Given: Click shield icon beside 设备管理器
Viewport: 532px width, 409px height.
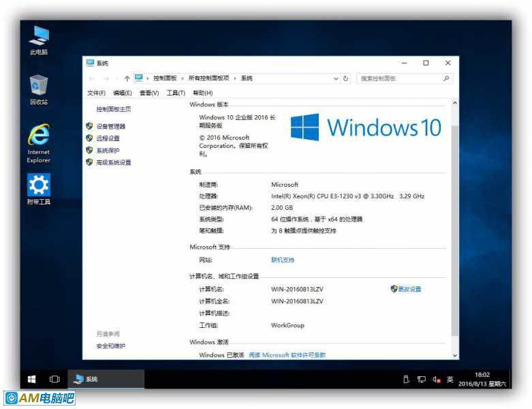Looking at the screenshot, I should (x=89, y=126).
